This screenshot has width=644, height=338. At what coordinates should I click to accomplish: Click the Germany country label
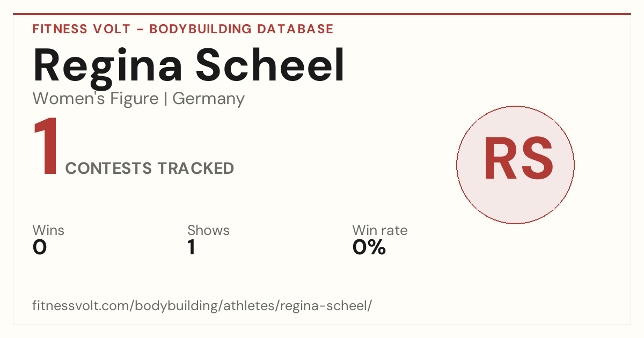point(209,99)
